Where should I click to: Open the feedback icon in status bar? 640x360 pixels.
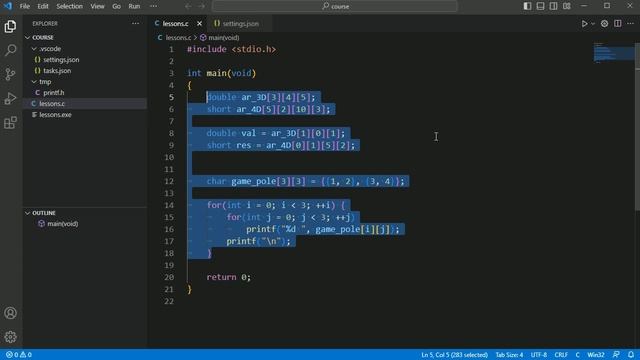point(616,355)
